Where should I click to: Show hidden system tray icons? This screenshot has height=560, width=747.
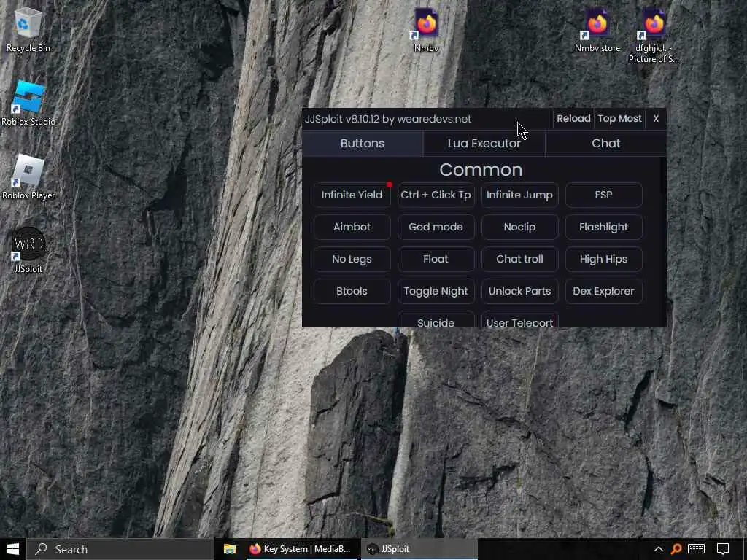point(659,549)
